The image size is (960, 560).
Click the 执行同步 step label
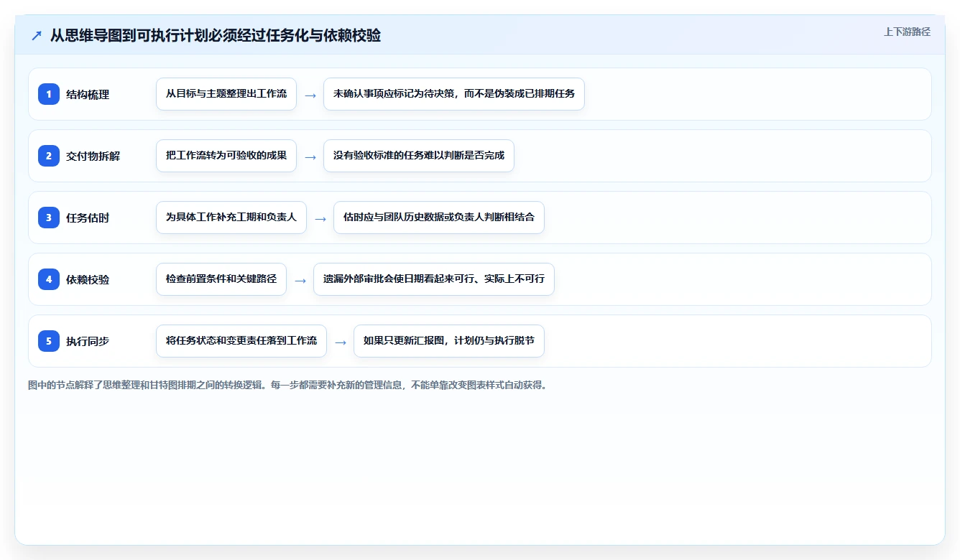[88, 341]
